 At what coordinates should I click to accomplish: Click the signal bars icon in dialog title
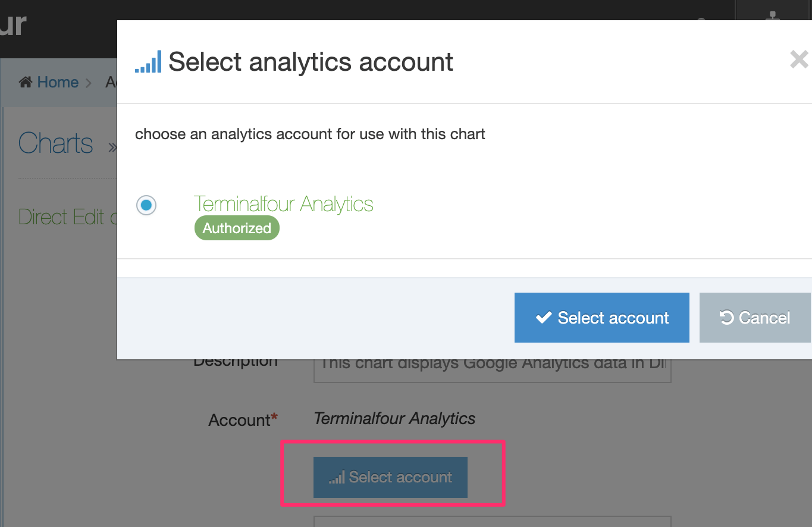pyautogui.click(x=148, y=62)
